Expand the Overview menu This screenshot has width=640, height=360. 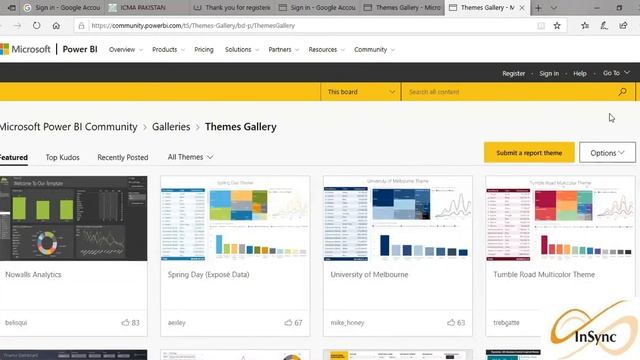tap(126, 49)
